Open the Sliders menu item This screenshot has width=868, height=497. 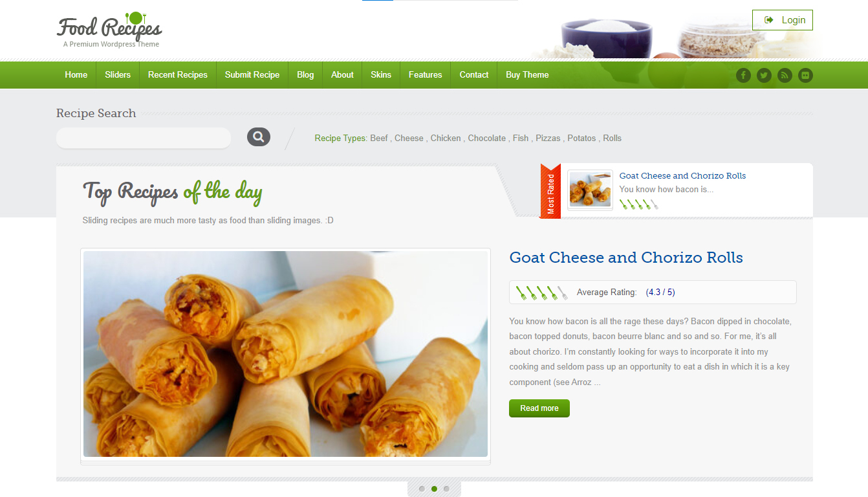pos(118,74)
